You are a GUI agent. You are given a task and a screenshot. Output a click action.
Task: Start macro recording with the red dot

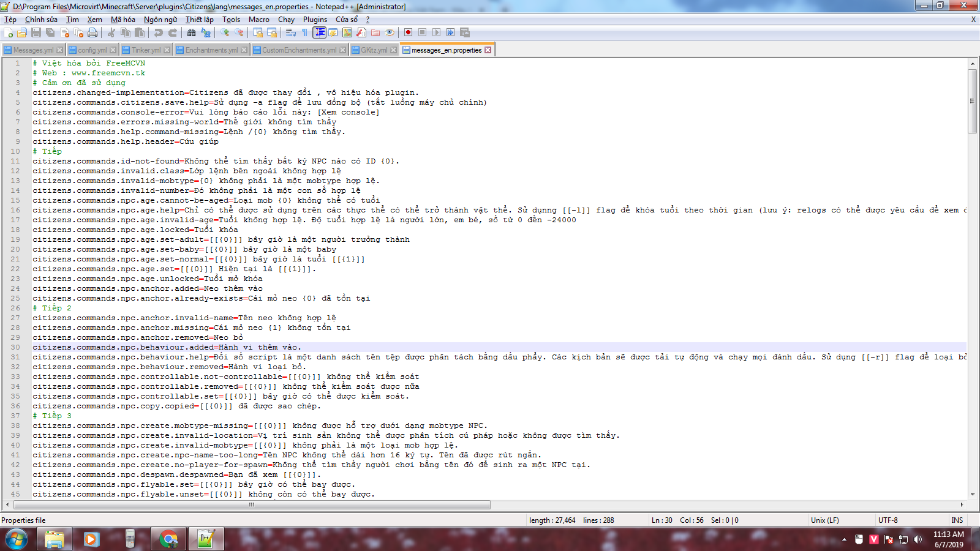409,32
